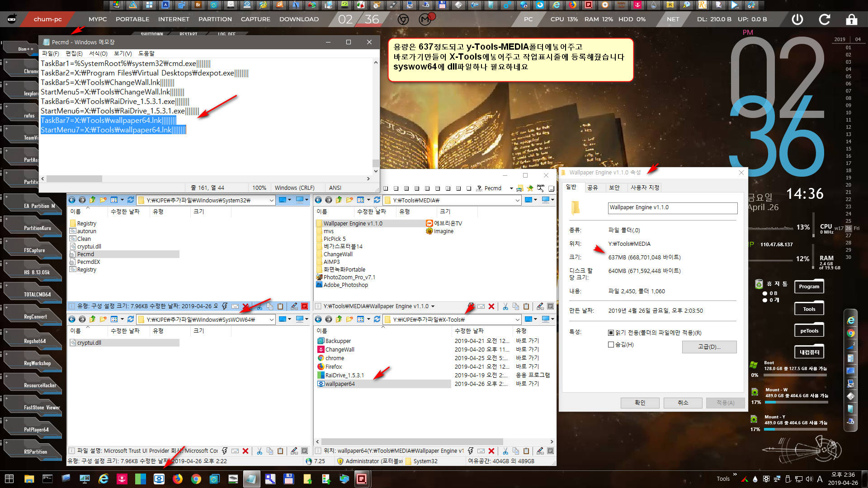This screenshot has height=488, width=868.
Task: Launch Firefox from the bottom taskbar
Action: click(x=178, y=479)
